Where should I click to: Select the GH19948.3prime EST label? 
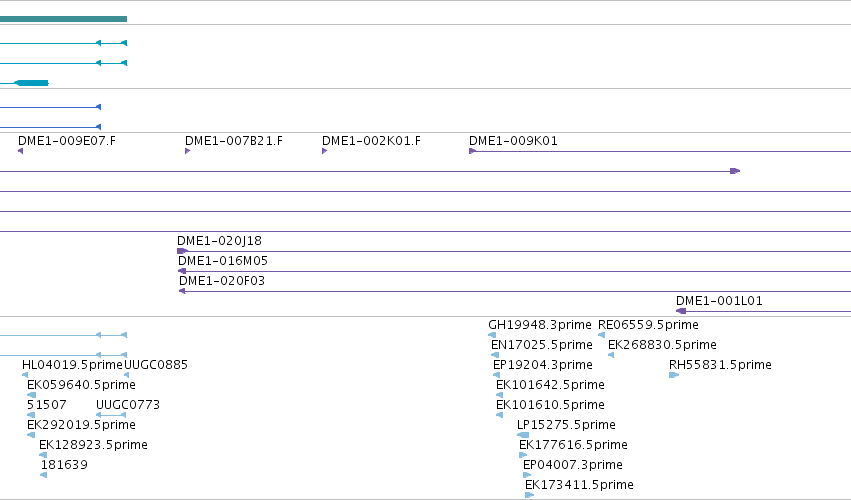pyautogui.click(x=540, y=325)
